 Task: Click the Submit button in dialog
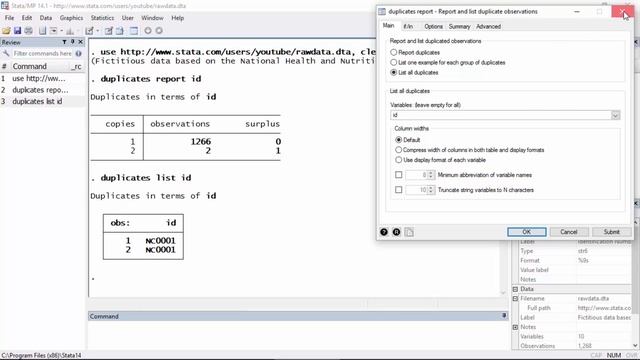pyautogui.click(x=611, y=232)
